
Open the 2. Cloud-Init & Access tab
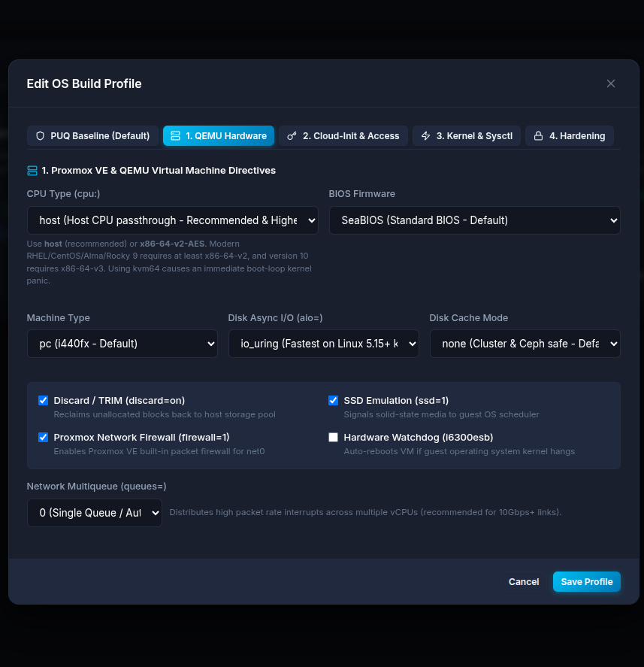click(343, 135)
